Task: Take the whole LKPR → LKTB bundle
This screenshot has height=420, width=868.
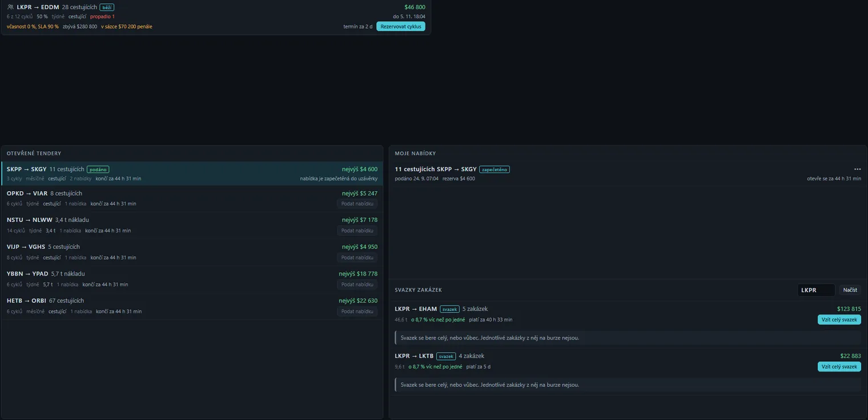Action: pyautogui.click(x=839, y=366)
